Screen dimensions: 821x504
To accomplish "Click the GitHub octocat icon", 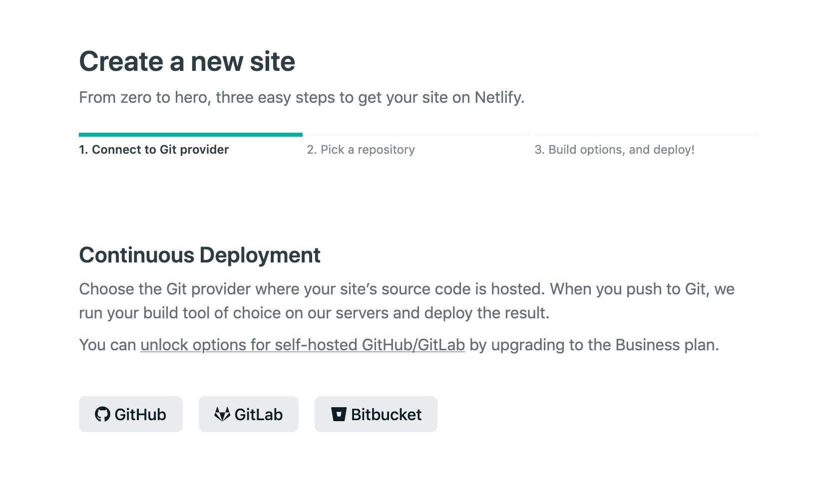I will tap(102, 414).
